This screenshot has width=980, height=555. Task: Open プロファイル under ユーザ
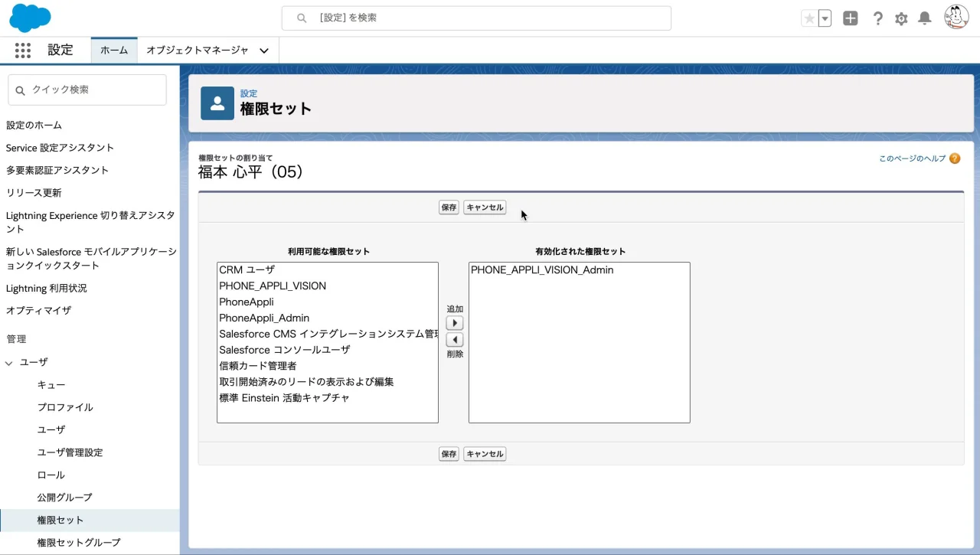tap(65, 407)
